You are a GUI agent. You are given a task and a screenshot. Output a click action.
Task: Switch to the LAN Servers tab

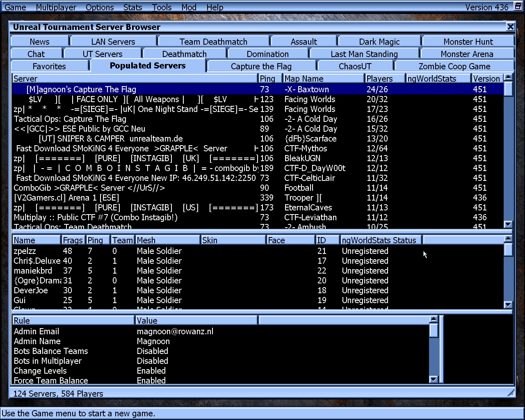(113, 41)
